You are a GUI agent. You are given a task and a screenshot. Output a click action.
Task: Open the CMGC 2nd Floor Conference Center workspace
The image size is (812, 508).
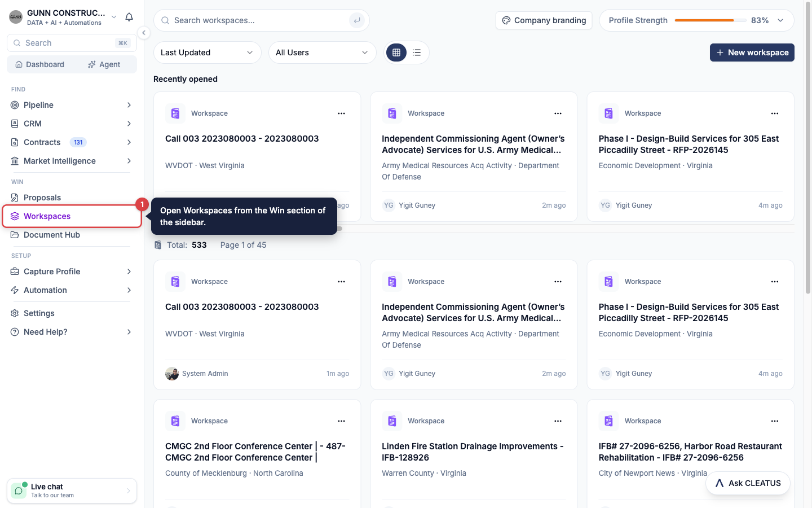coord(255,452)
